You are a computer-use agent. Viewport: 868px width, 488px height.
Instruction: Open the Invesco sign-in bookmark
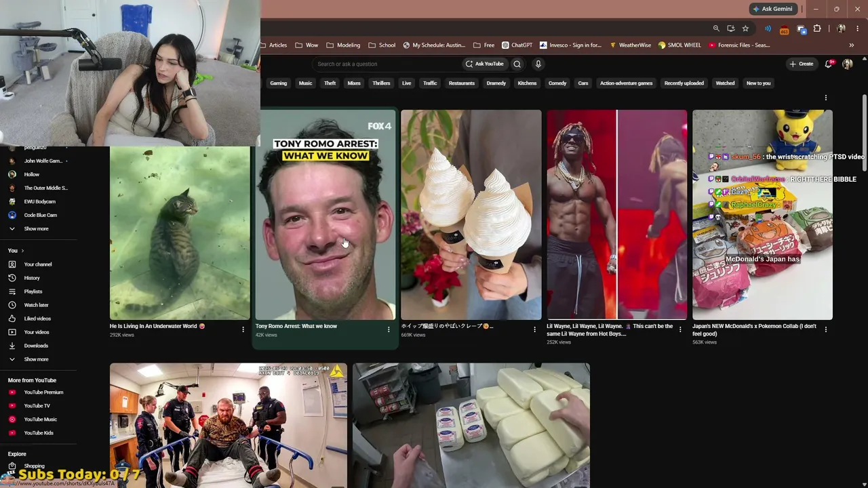pos(570,45)
